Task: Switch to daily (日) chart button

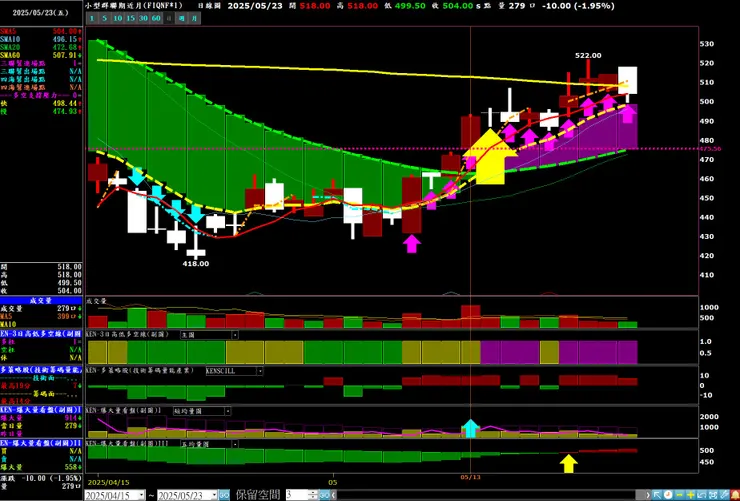Action: coord(168,18)
